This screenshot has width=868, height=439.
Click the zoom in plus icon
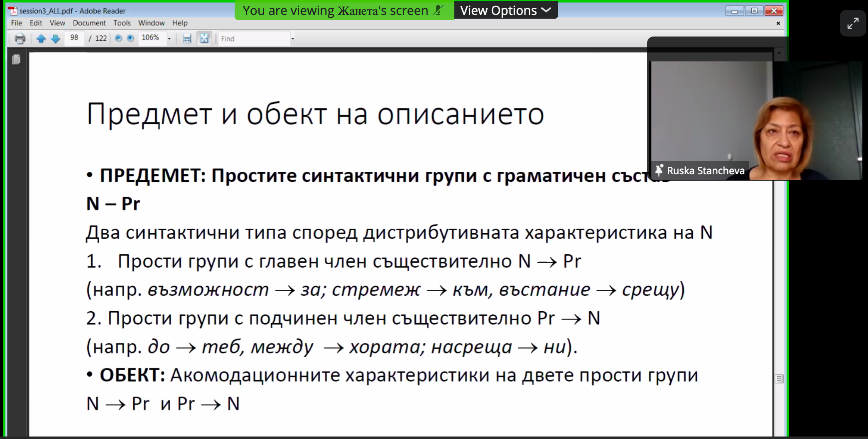[x=130, y=38]
